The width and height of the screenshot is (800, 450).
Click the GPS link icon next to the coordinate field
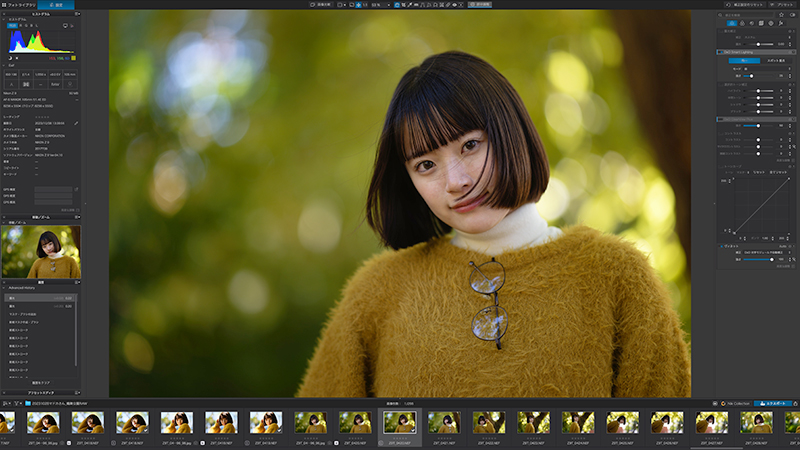(x=76, y=189)
